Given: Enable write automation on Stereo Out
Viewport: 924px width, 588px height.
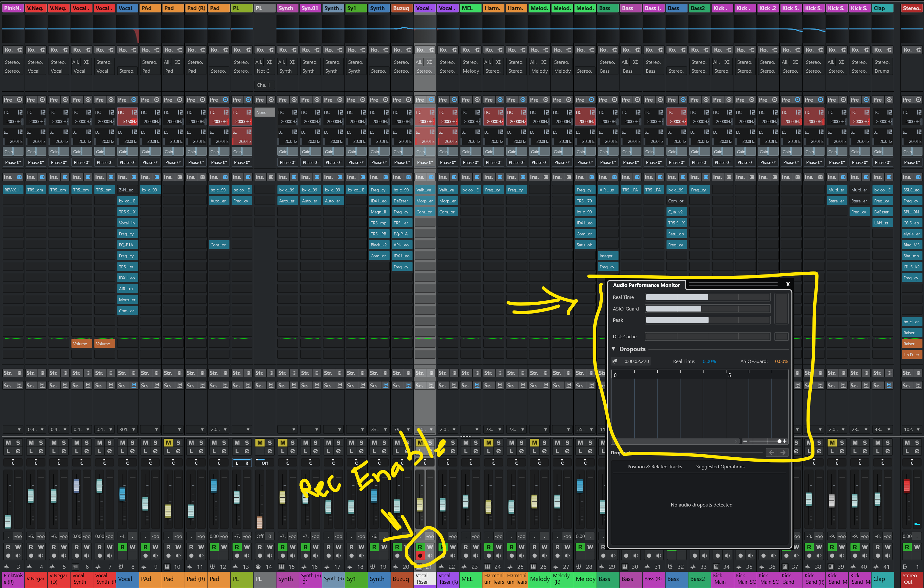Looking at the screenshot, I should click(917, 547).
